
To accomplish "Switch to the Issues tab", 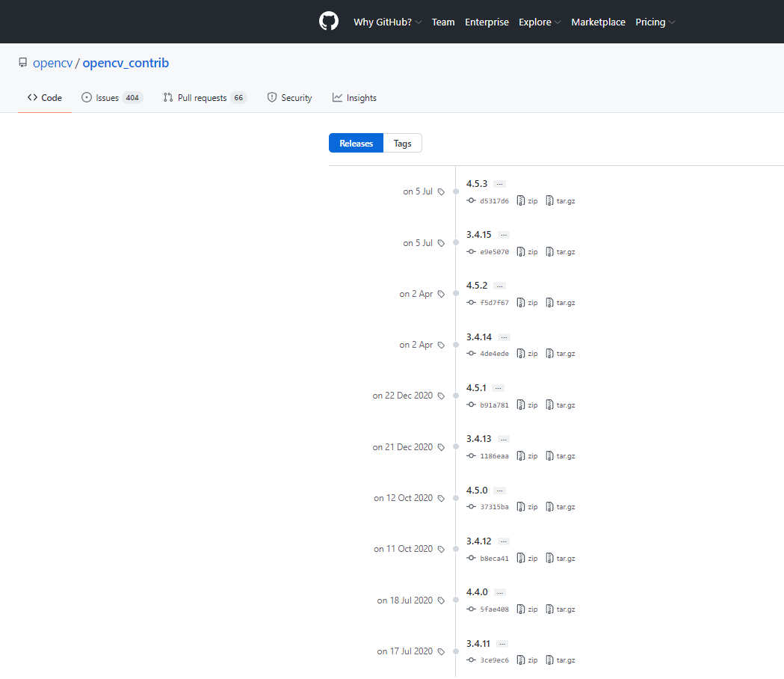I will (x=112, y=97).
